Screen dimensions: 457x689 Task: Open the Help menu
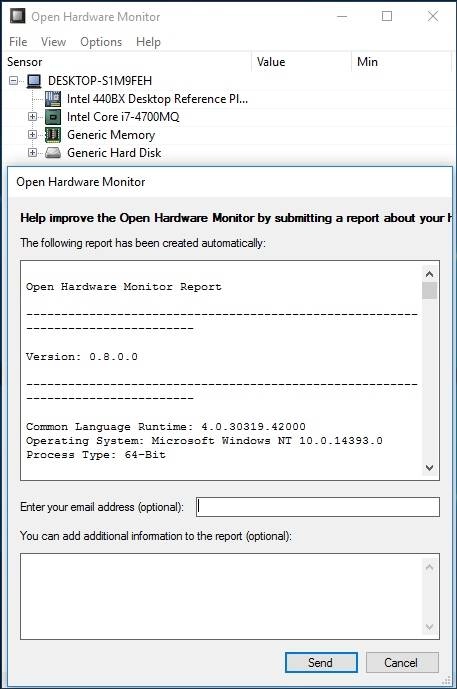149,42
